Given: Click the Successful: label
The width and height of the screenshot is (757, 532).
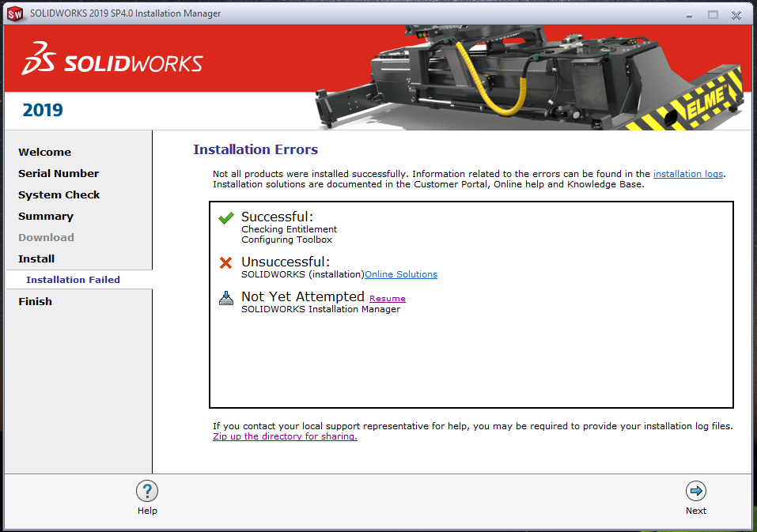Looking at the screenshot, I should pyautogui.click(x=277, y=217).
